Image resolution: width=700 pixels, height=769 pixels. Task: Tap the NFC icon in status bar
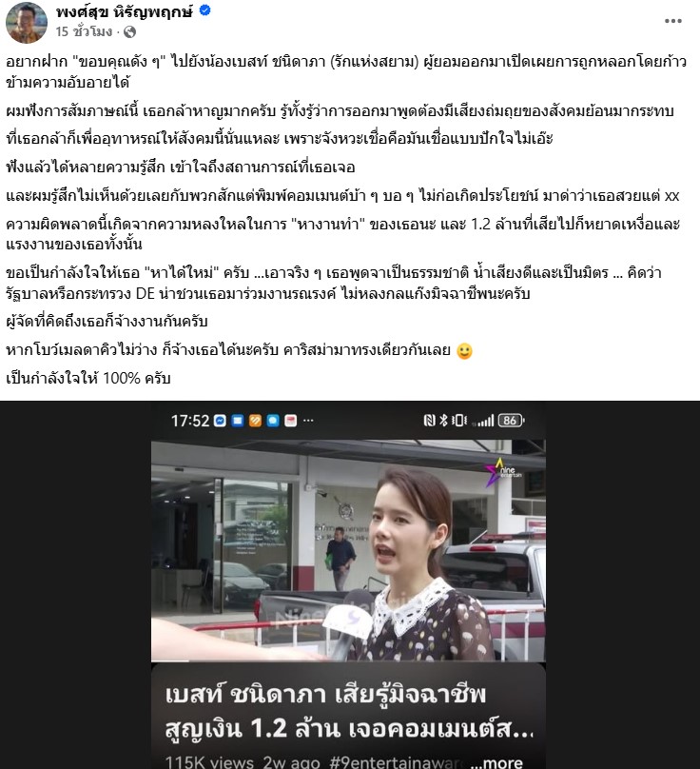(429, 421)
